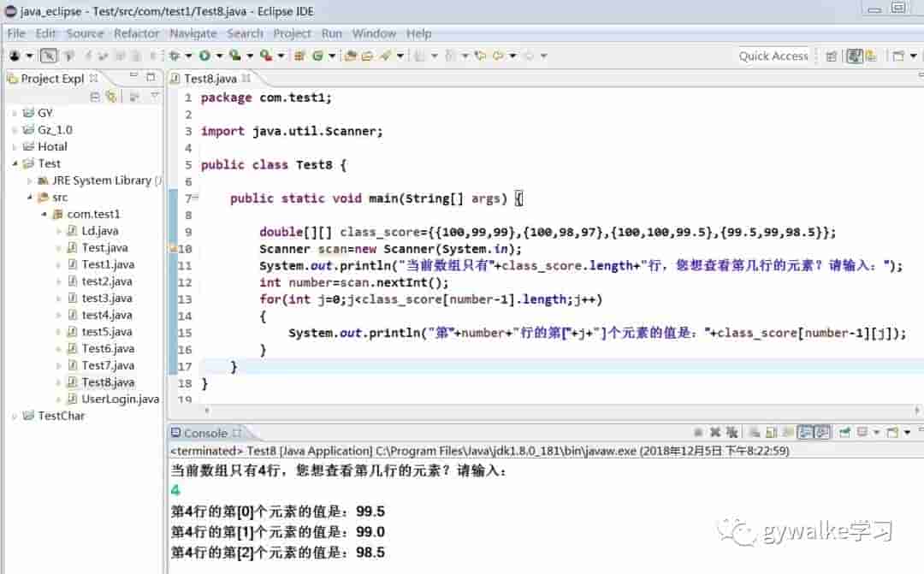The image size is (924, 574).
Task: Click the Open Task folder icon
Action: click(x=367, y=56)
